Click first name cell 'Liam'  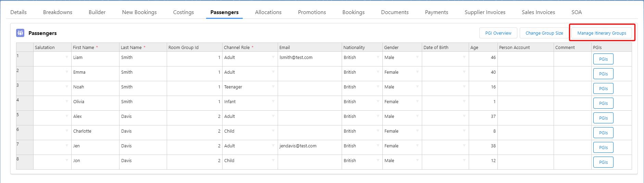(x=95, y=59)
